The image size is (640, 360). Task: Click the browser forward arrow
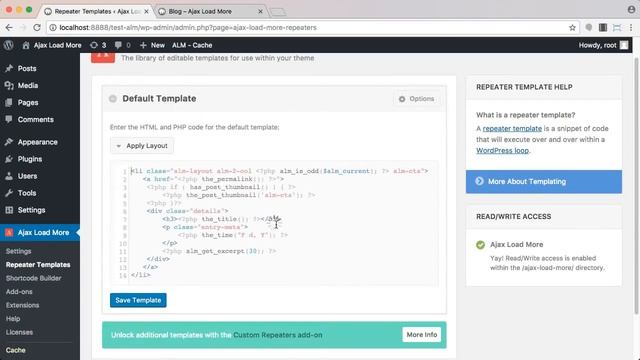(23, 28)
